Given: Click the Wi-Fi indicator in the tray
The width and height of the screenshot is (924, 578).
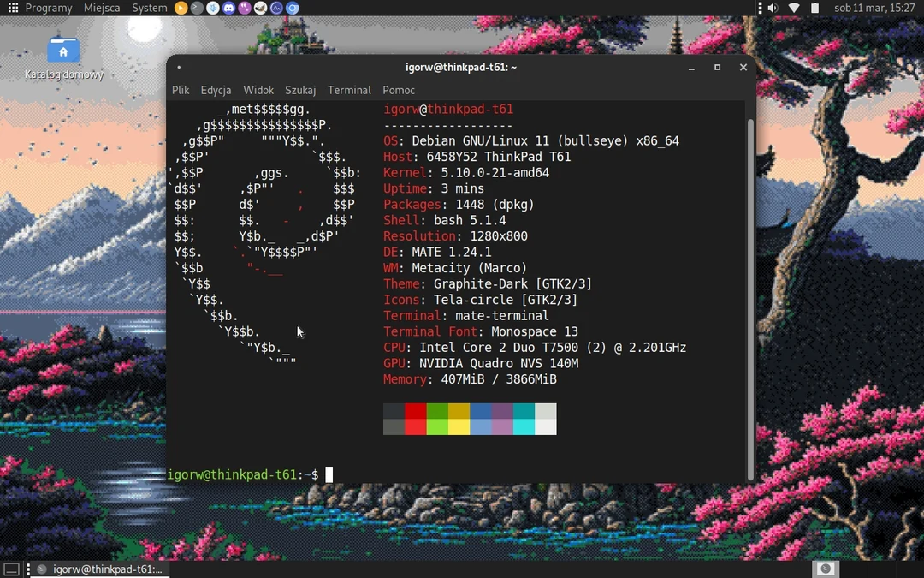Looking at the screenshot, I should pyautogui.click(x=792, y=8).
